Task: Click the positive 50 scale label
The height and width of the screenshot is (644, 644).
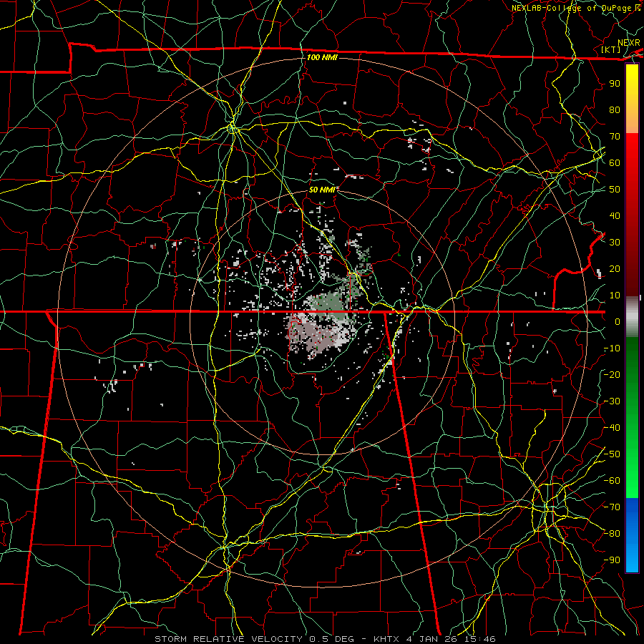Action: 615,190
